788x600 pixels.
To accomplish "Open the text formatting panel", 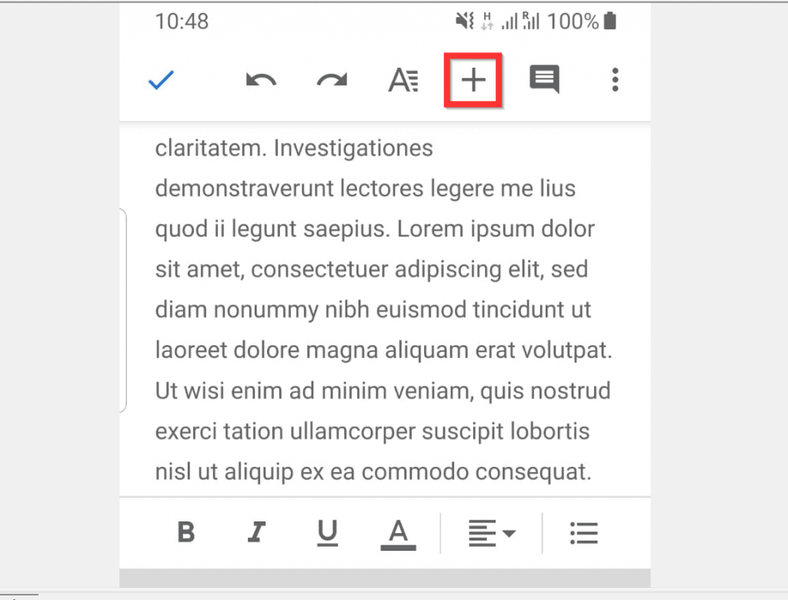I will point(403,80).
